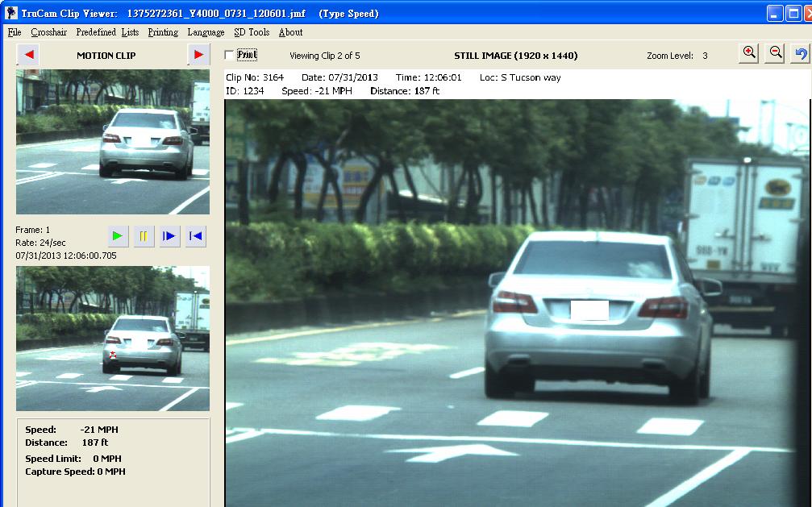Screen dimensions: 812x507
Task: Click the lower thumbnail with crosshair marker
Action: tap(113, 339)
